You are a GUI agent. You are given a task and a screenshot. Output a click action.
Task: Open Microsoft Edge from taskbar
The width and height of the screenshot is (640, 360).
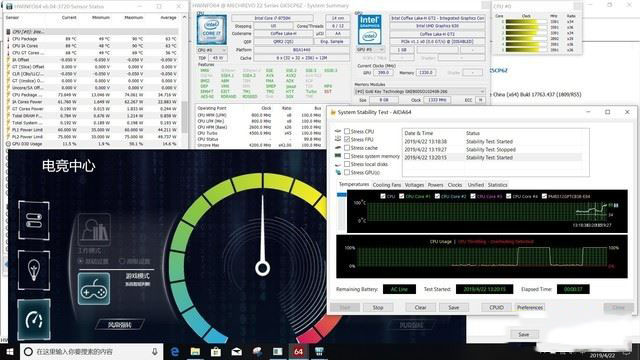click(175, 351)
